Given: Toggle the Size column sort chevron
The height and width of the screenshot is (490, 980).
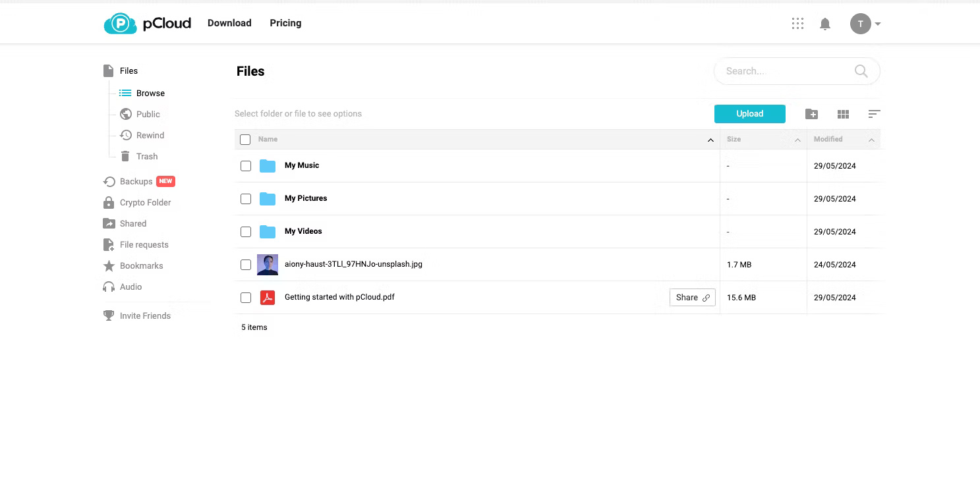Looking at the screenshot, I should (797, 140).
